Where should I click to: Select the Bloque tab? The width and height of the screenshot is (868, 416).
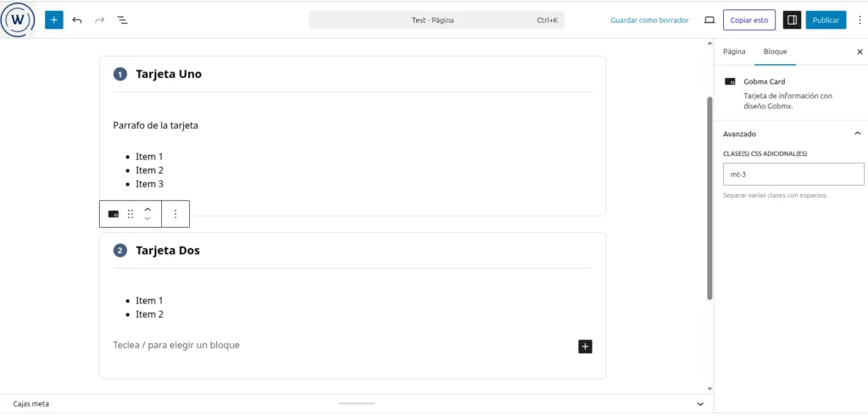tap(775, 52)
